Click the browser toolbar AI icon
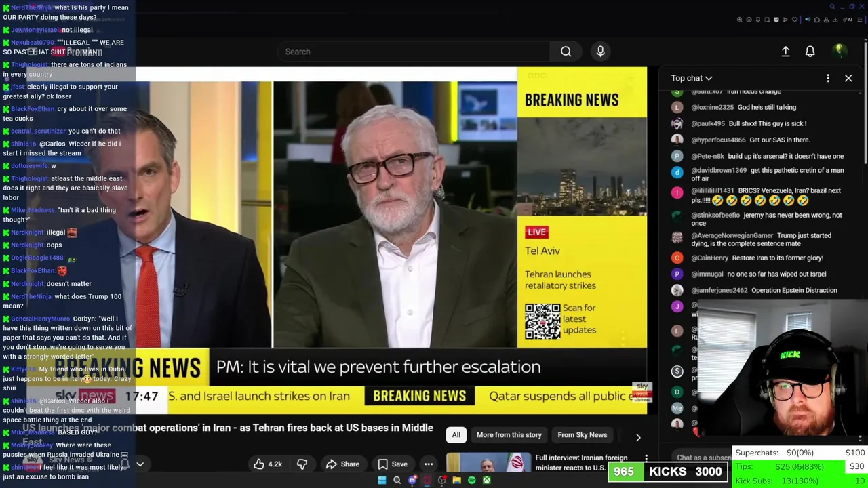The image size is (868, 488). click(x=848, y=20)
